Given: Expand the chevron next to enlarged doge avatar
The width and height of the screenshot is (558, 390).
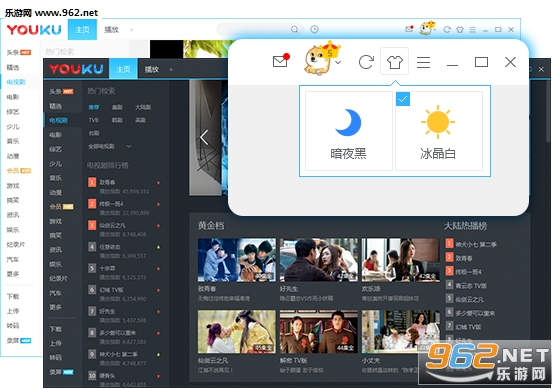Looking at the screenshot, I should [338, 63].
